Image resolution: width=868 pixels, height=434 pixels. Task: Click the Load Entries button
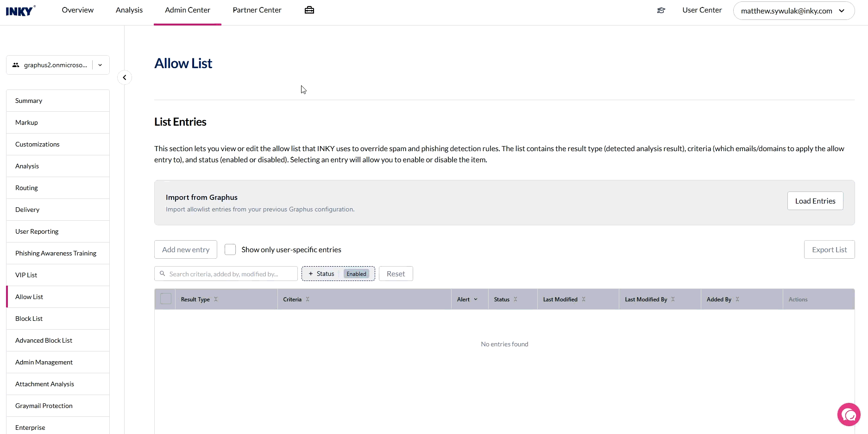click(815, 201)
